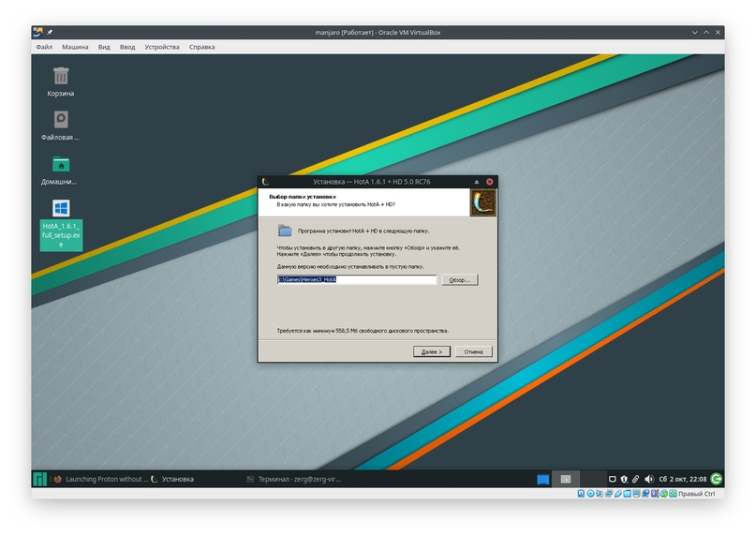Select HotA_1.6.1_full_setup.exe desktop icon
Screen dimensions: 756x536
coord(61,225)
